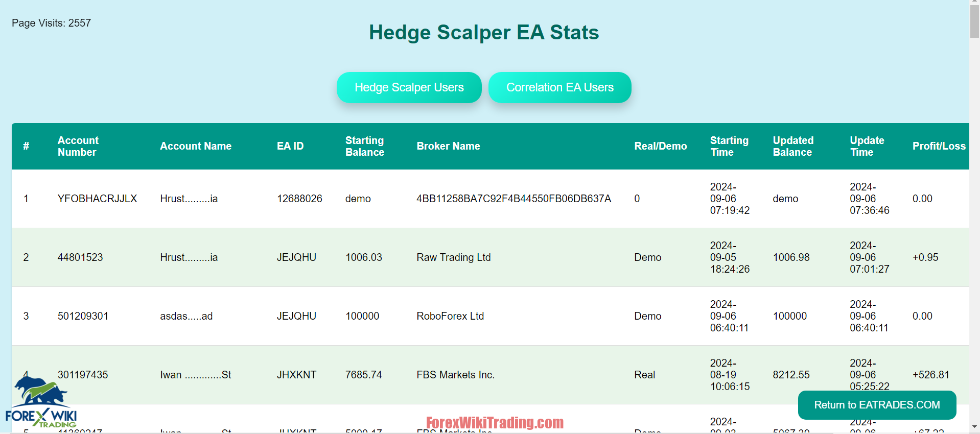This screenshot has width=980, height=434.
Task: Click broker name Raw Trading Ltd
Action: pos(453,257)
